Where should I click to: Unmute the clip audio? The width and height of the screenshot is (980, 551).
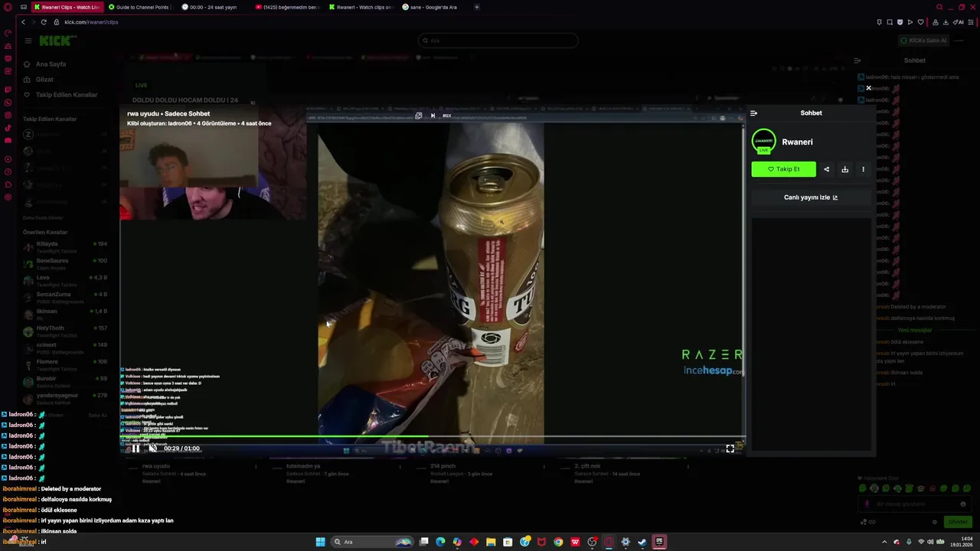[152, 448]
